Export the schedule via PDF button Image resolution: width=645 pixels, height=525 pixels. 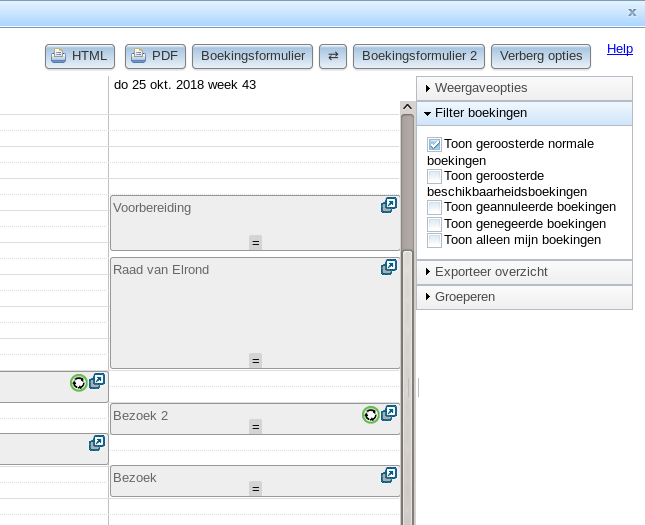tap(155, 56)
